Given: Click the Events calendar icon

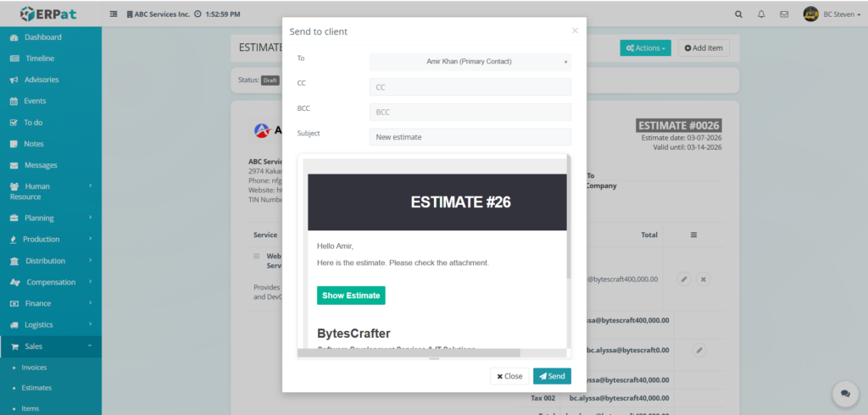Looking at the screenshot, I should pyautogui.click(x=14, y=102).
